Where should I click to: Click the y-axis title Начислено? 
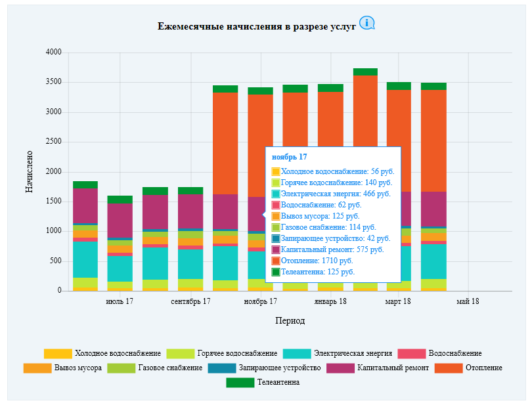tap(29, 171)
